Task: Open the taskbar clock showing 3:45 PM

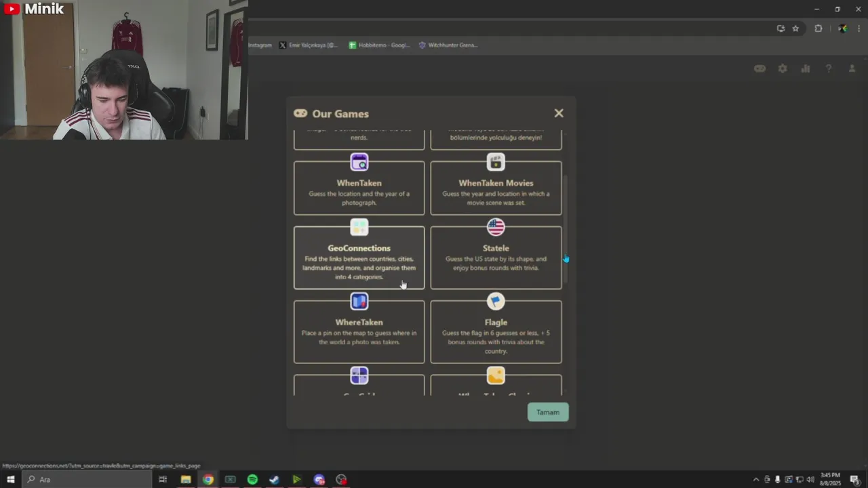Action: point(830,479)
